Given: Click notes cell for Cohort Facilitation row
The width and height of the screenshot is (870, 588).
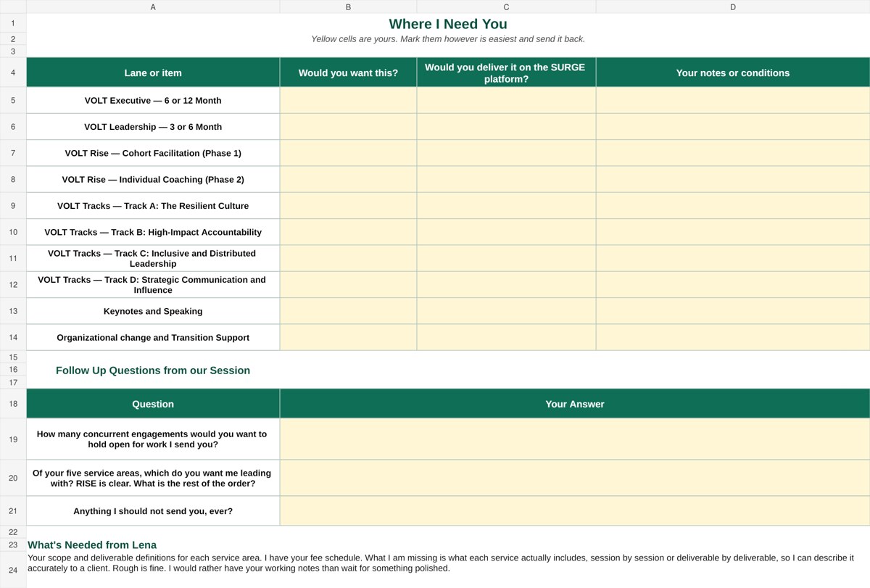Looking at the screenshot, I should 733,153.
